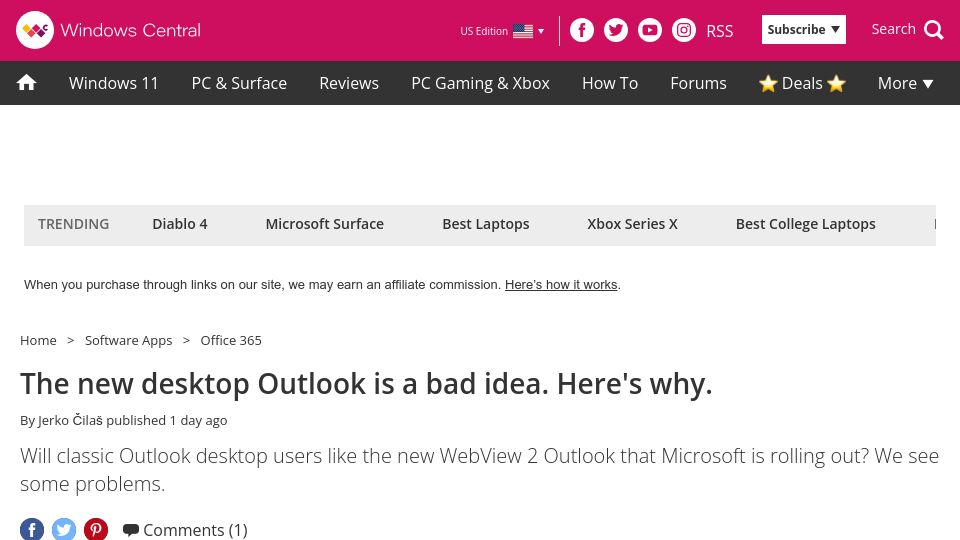Open Comments (1) link

[186, 530]
